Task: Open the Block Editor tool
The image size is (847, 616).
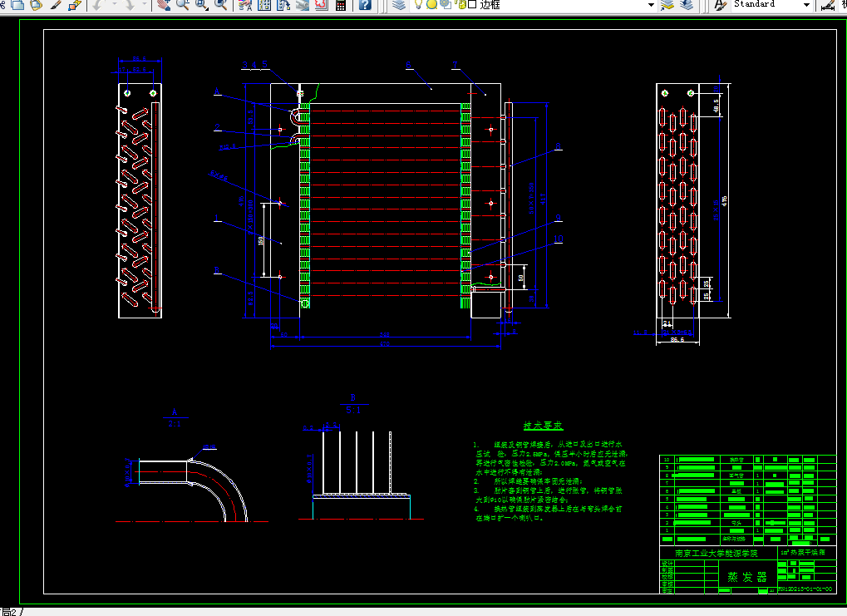Action: tap(75, 5)
